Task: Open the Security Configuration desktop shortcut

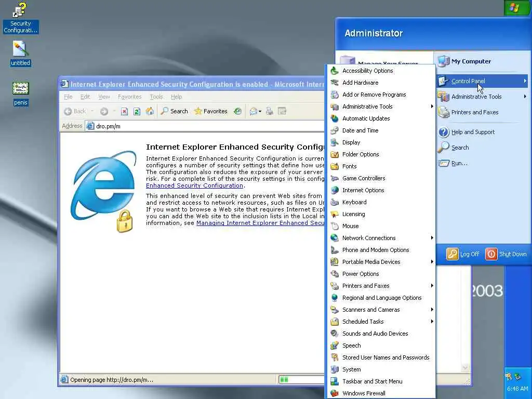Action: click(20, 17)
